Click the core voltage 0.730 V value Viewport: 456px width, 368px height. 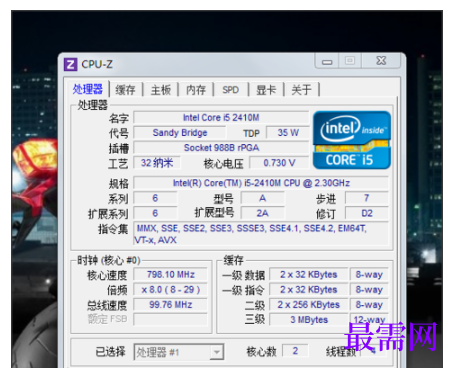click(x=279, y=163)
